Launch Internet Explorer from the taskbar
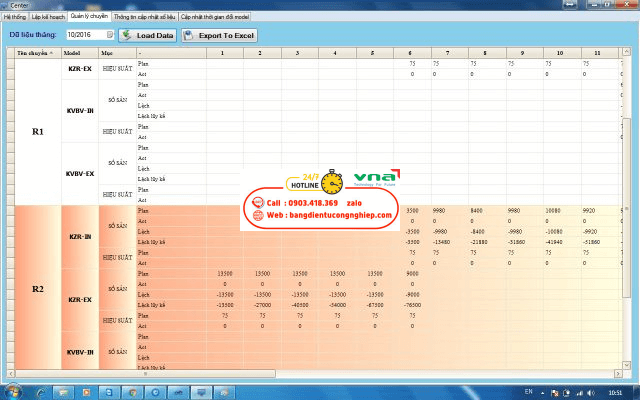The image size is (640, 400). [43, 389]
